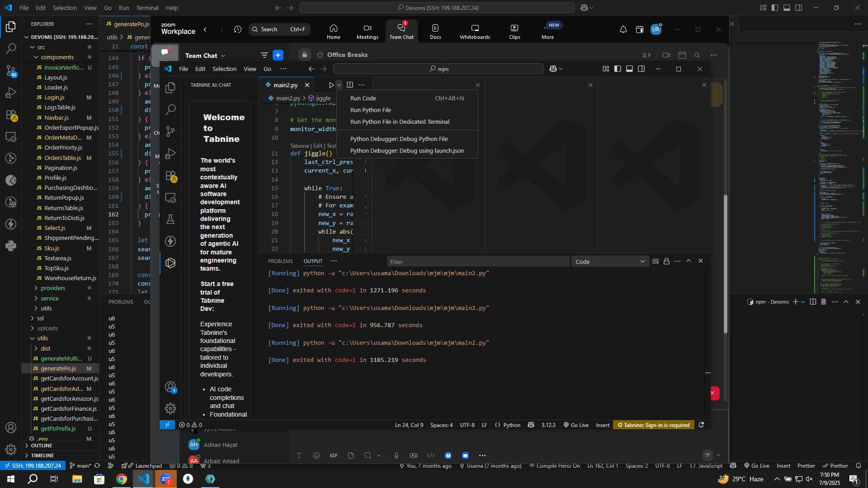The height and width of the screenshot is (488, 868).
Task: Select Python 3.12.3 interpreter in status bar
Action: tap(548, 425)
